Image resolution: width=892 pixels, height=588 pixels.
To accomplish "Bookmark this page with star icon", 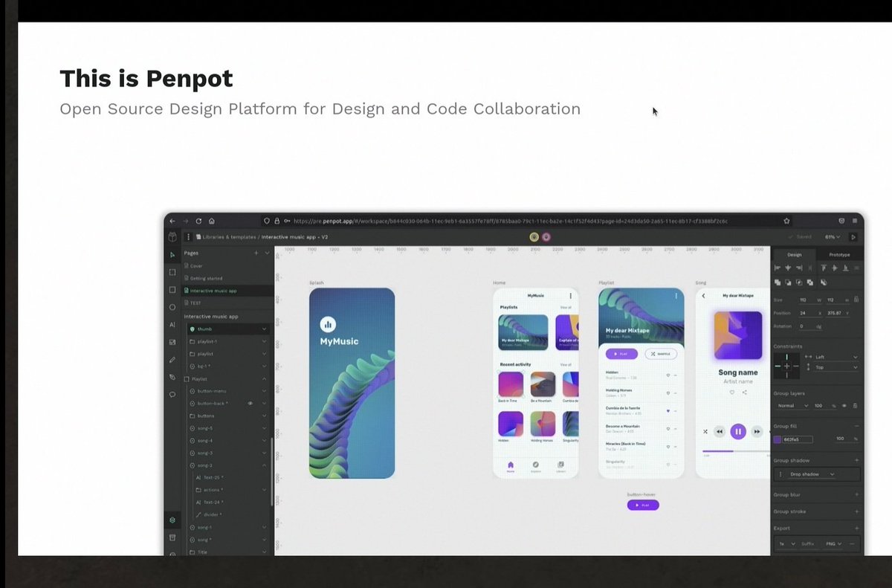I will point(786,221).
